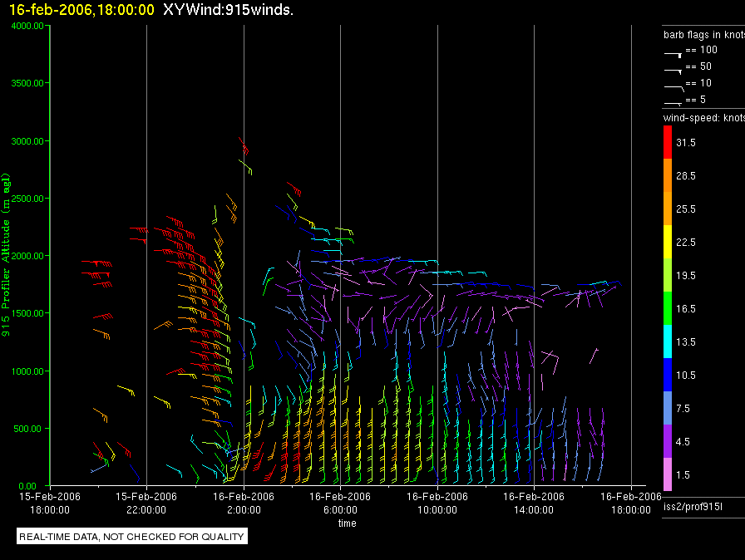Click the '15-Feb-2006 18:00:00' start time label

click(50, 503)
